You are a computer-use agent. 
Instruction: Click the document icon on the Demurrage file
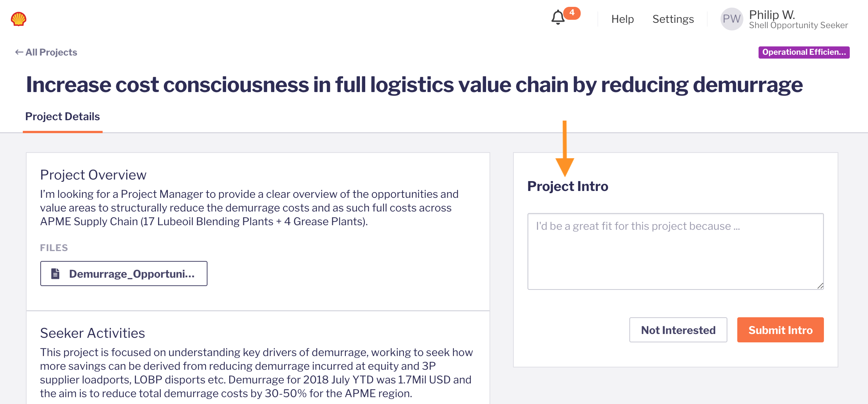(x=55, y=274)
